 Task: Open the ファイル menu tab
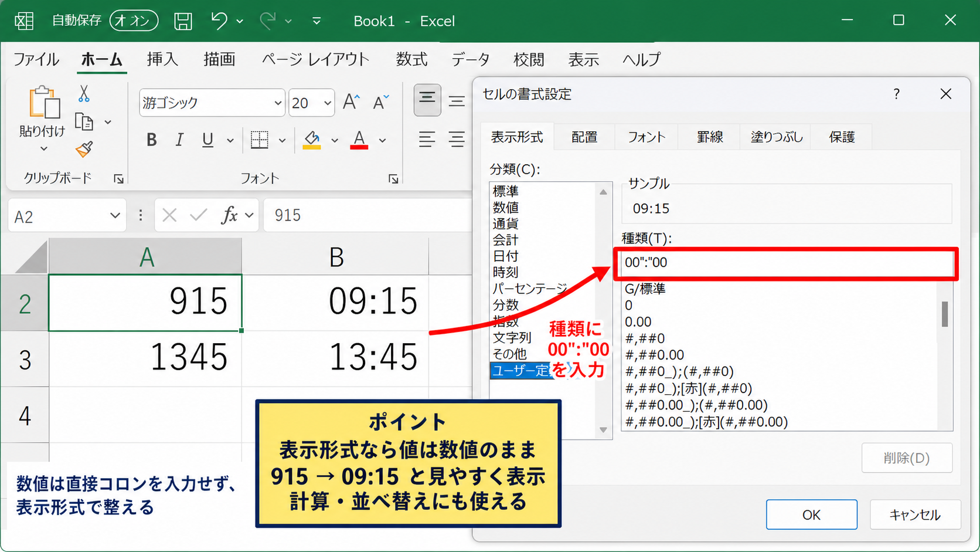tap(36, 59)
